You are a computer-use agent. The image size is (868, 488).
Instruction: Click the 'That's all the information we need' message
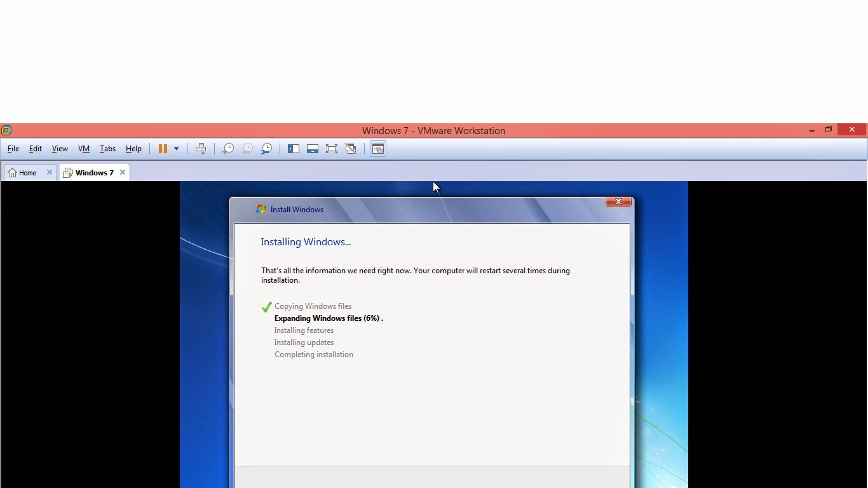(x=416, y=275)
